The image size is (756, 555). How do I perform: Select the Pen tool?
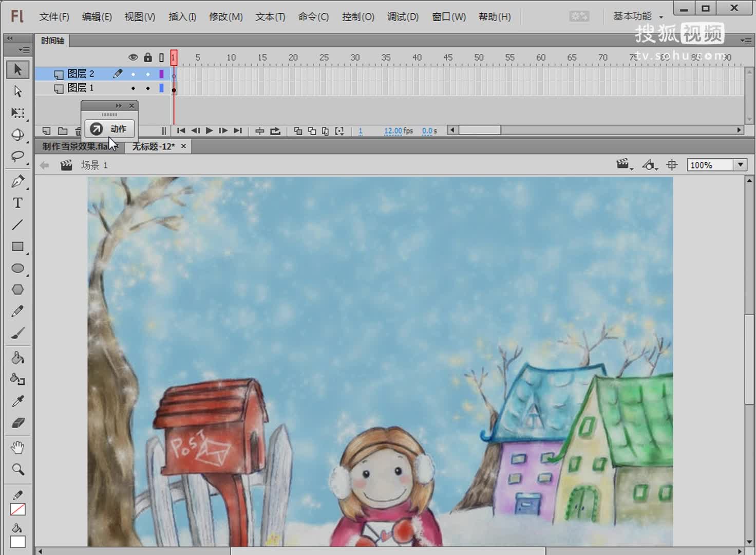point(17,181)
